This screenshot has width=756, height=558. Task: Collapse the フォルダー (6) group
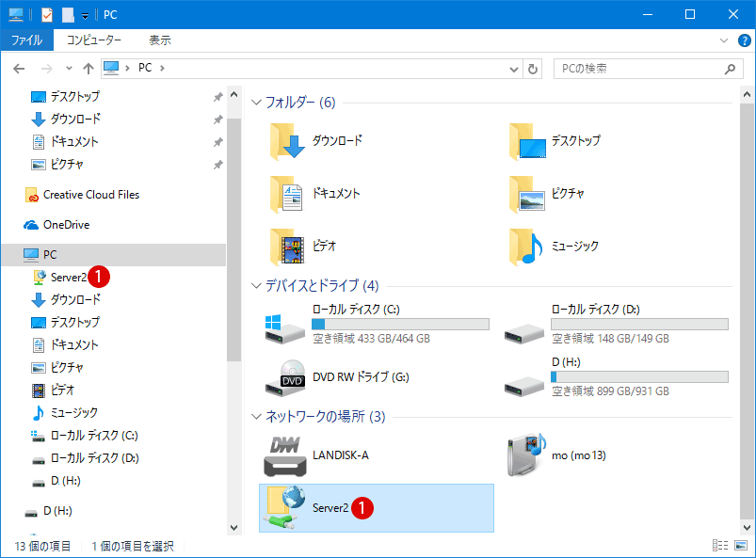256,103
